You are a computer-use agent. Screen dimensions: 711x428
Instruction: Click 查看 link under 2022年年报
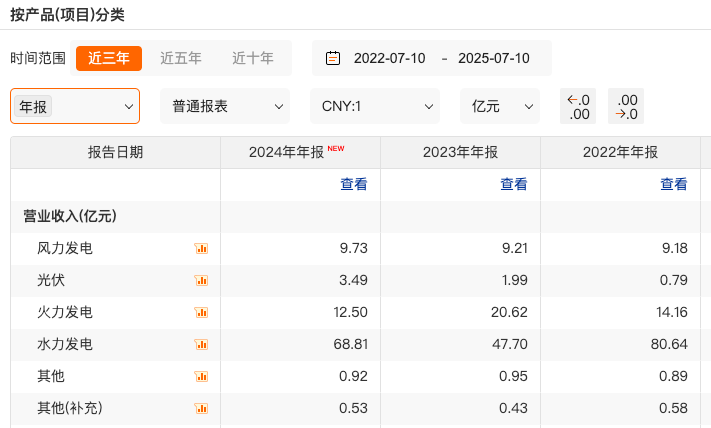click(674, 184)
